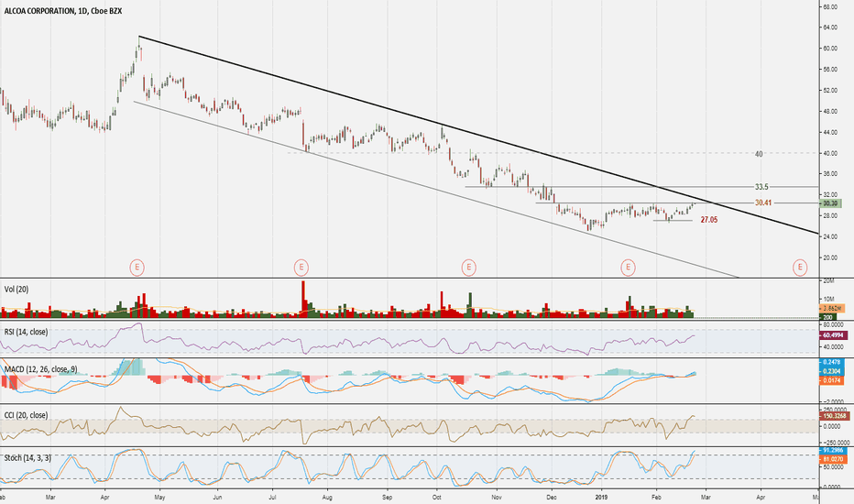The width and height of the screenshot is (854, 504).
Task: Click the volume MA tag 3.862M
Action: (x=832, y=309)
